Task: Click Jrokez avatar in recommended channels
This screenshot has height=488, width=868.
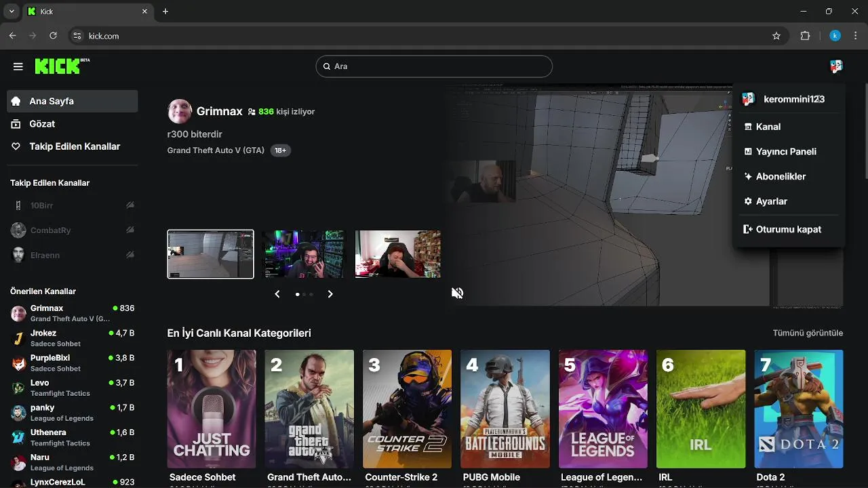Action: (18, 338)
